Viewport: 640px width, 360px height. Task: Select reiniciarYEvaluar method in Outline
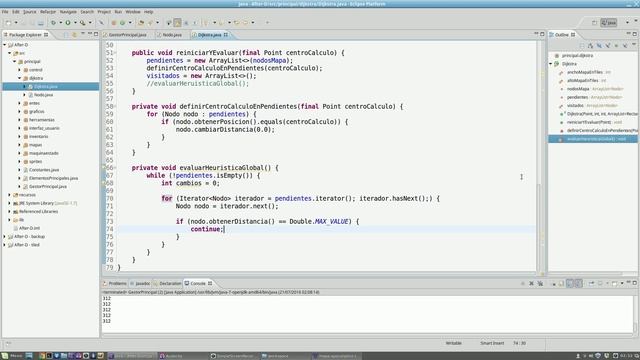[x=594, y=122]
